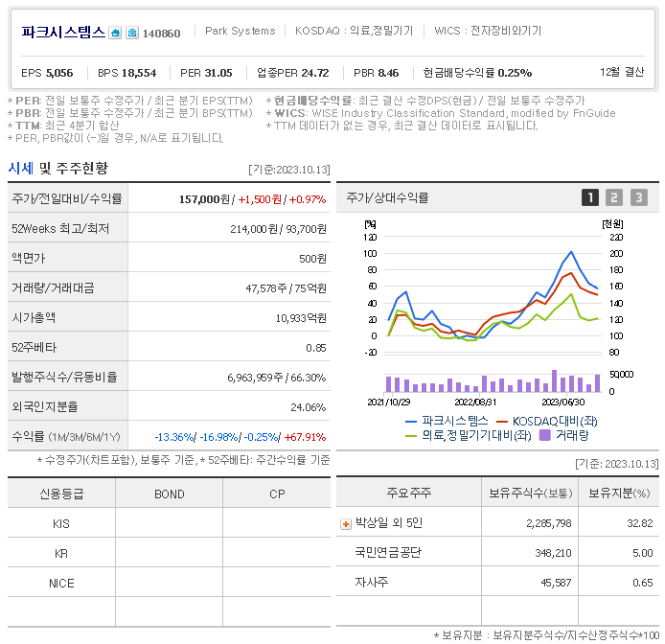Click the 시가총액 10,933억원 value
The image size is (665, 644).
[301, 318]
